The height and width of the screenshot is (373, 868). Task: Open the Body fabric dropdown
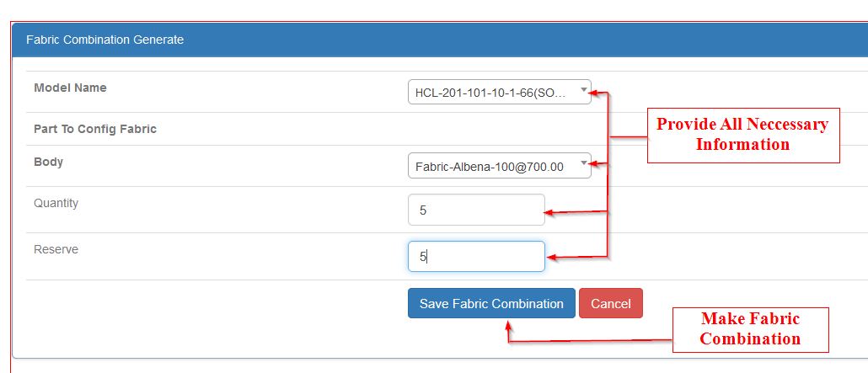[x=499, y=166]
